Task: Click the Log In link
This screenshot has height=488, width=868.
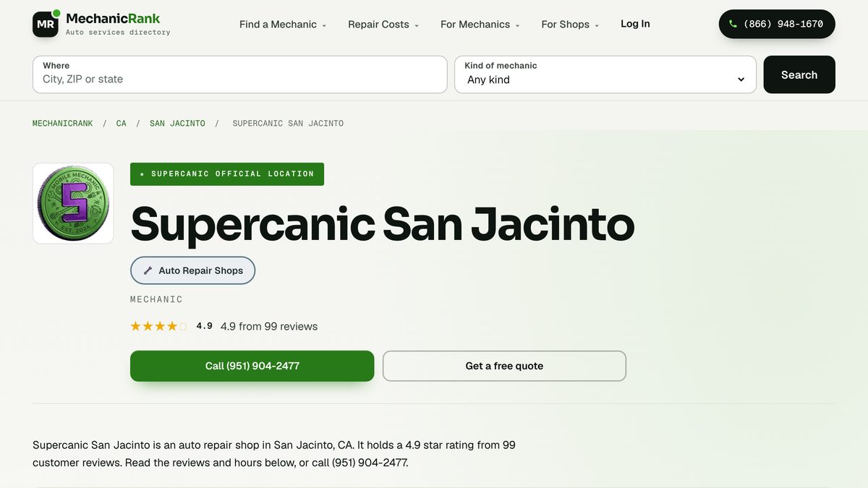Action: click(635, 24)
